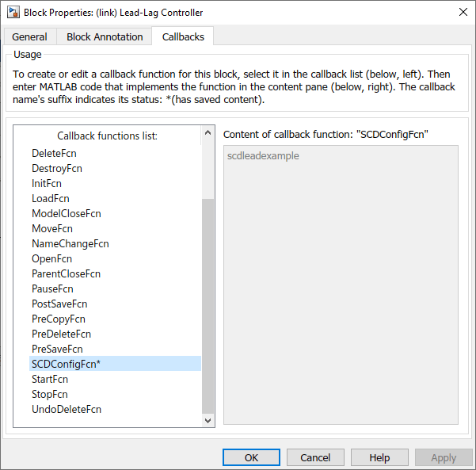Select the Callbacks tab
Screen dimensions: 476x470
coord(183,37)
